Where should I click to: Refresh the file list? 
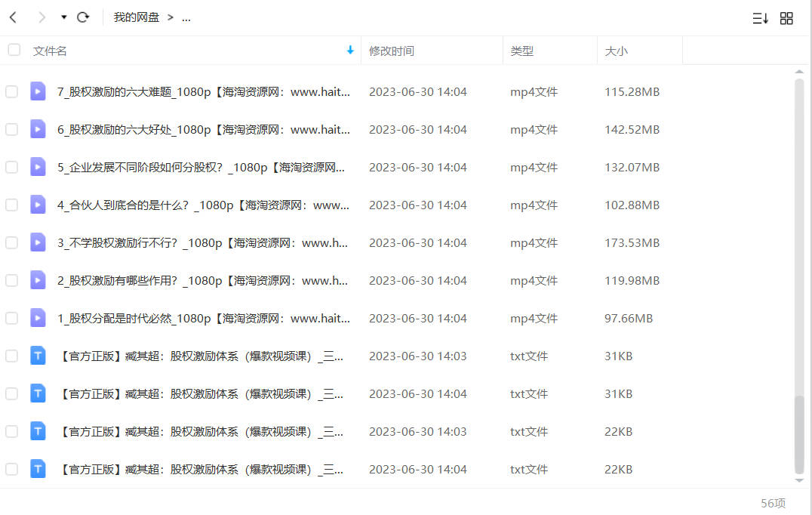point(83,17)
